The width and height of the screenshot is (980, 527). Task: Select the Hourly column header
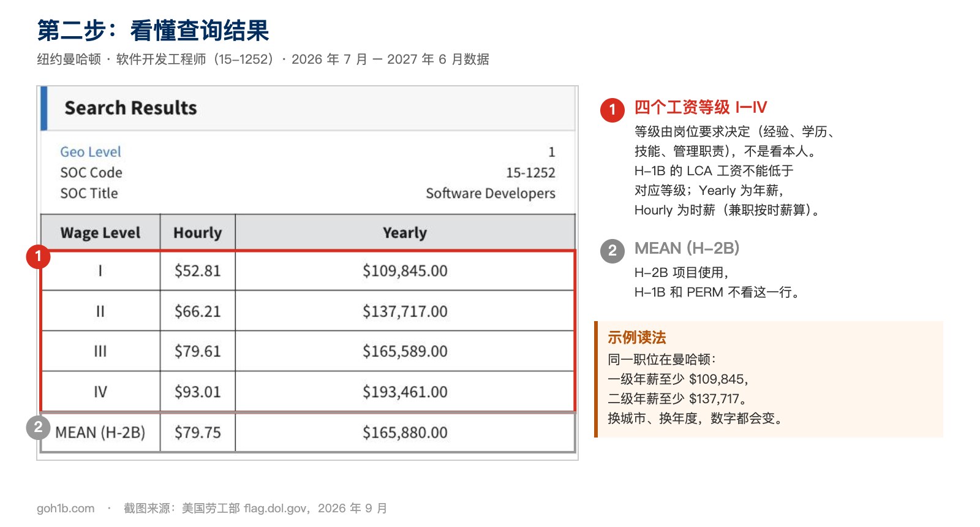click(x=197, y=233)
